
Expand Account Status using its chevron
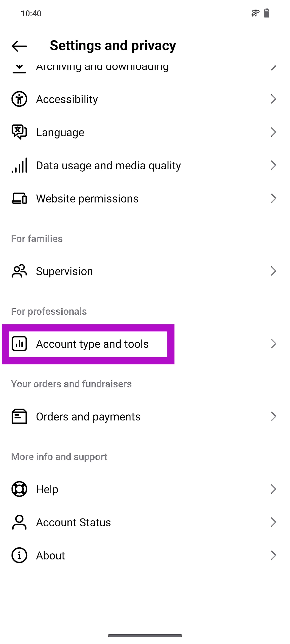click(273, 522)
